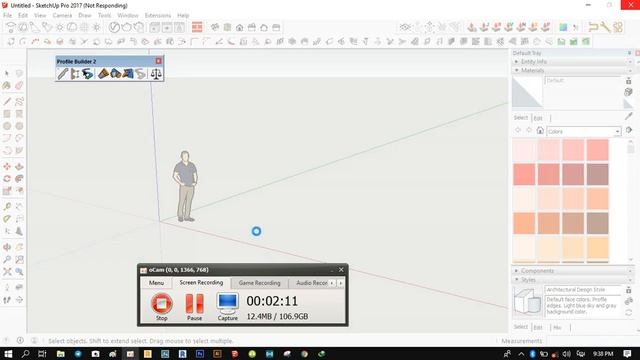The height and width of the screenshot is (360, 640).
Task: Select the Zoom magnifier tool
Action: 7,259
